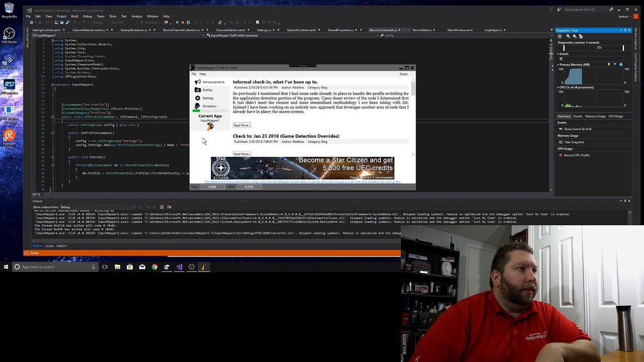Zoom in on the diagnostics timeline
Image resolution: width=644 pixels, height=362 pixels.
coord(569,36)
